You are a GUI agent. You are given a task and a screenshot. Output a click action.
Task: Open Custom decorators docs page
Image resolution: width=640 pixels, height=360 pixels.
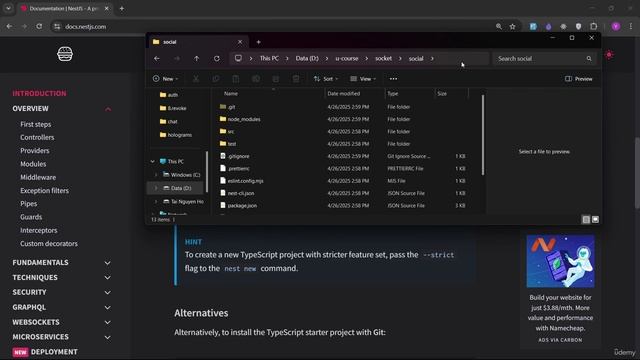pos(49,244)
